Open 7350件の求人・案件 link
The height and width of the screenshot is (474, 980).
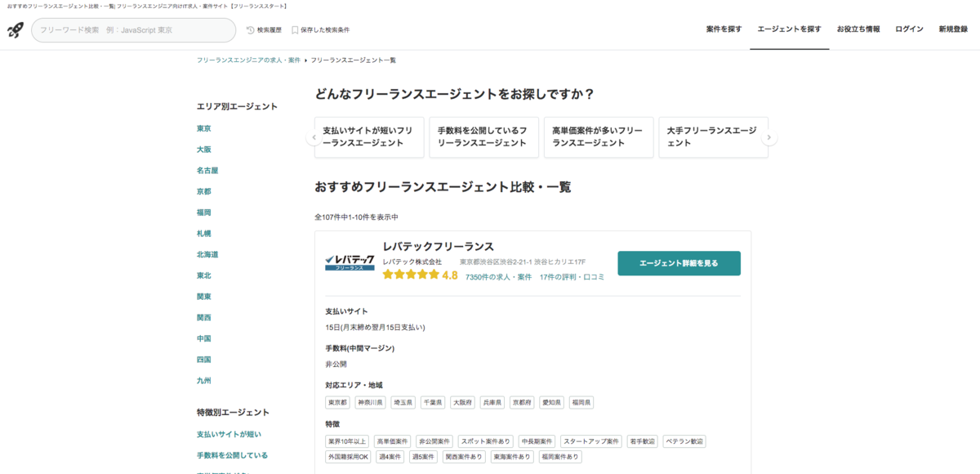[499, 277]
